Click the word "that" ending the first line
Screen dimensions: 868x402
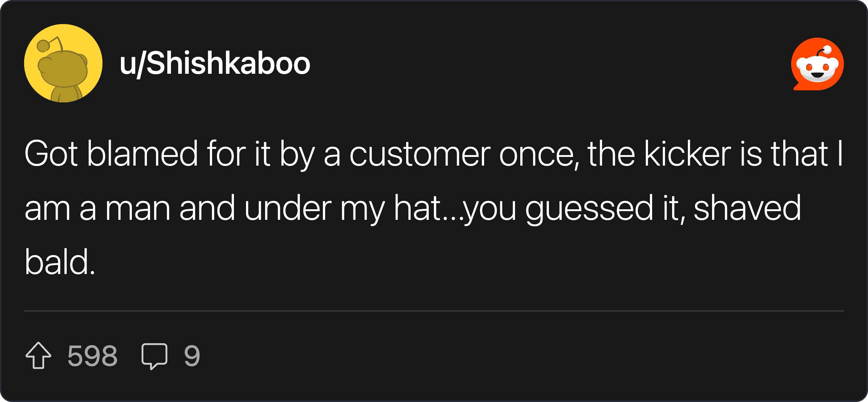799,154
